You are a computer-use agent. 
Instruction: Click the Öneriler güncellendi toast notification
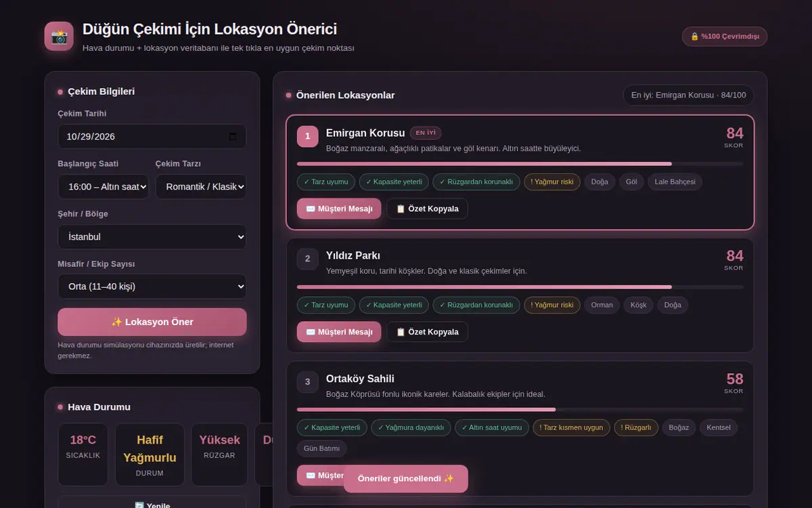tap(405, 478)
